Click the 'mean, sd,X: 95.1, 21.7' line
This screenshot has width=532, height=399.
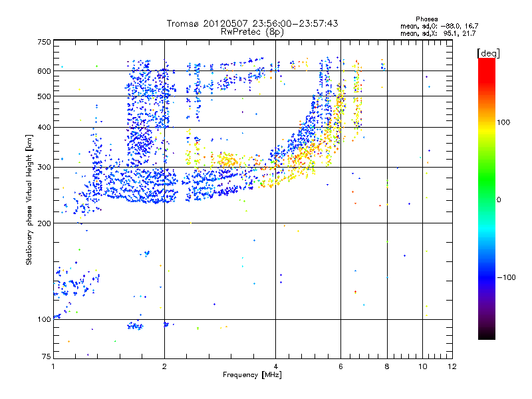[x=438, y=34]
